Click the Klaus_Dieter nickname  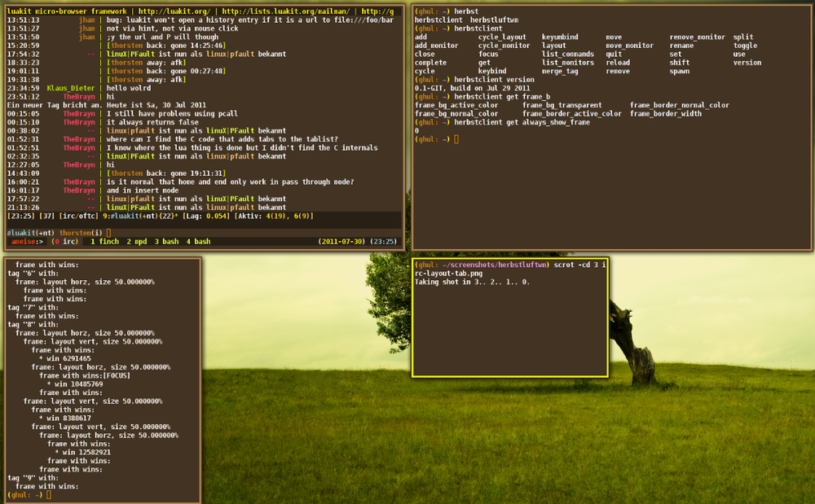(x=71, y=88)
